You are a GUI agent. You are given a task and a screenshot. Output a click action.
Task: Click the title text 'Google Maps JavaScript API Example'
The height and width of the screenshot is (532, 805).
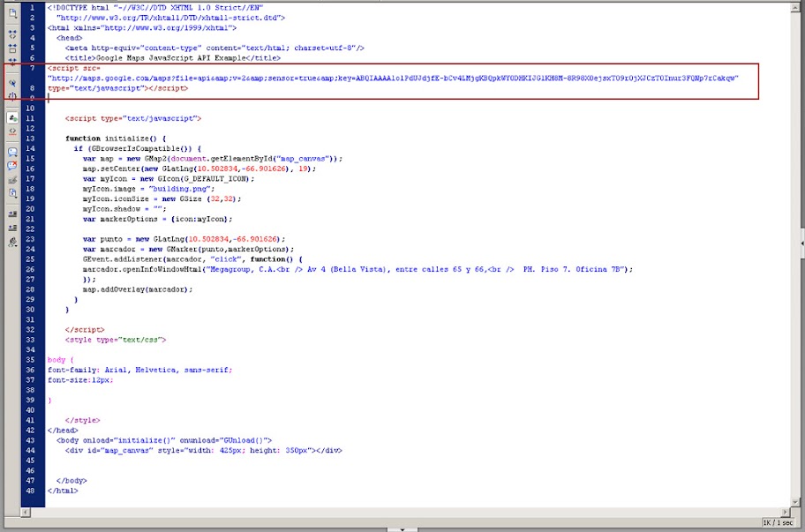[x=170, y=58]
